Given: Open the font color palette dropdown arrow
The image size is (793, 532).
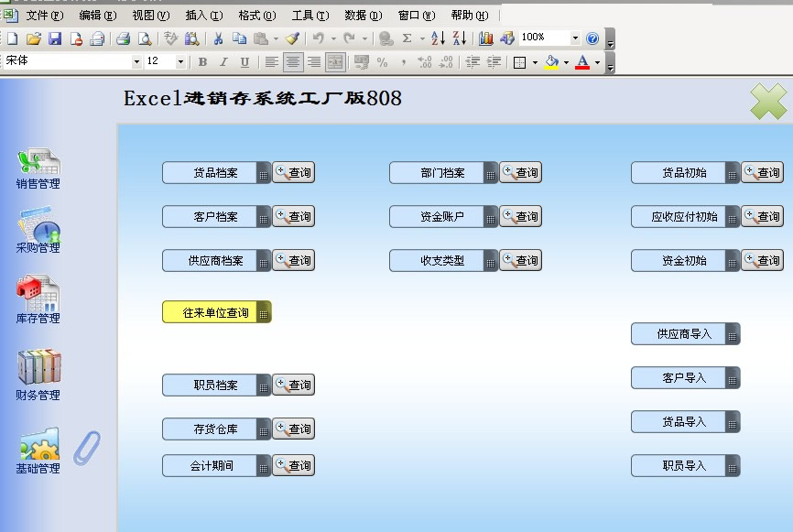Looking at the screenshot, I should pos(597,62).
